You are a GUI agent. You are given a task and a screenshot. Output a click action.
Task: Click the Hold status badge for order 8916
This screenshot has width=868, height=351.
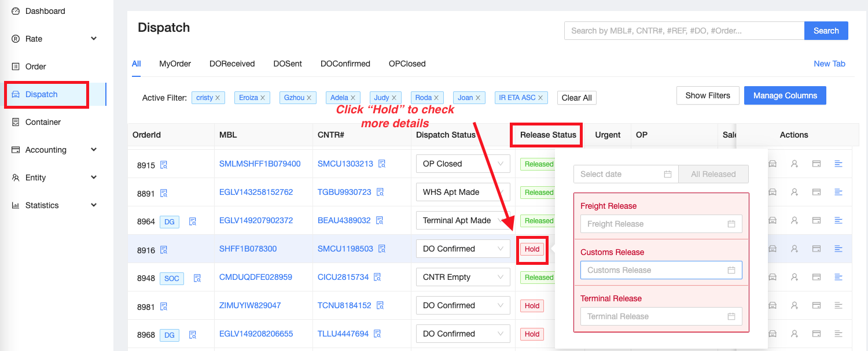tap(532, 249)
